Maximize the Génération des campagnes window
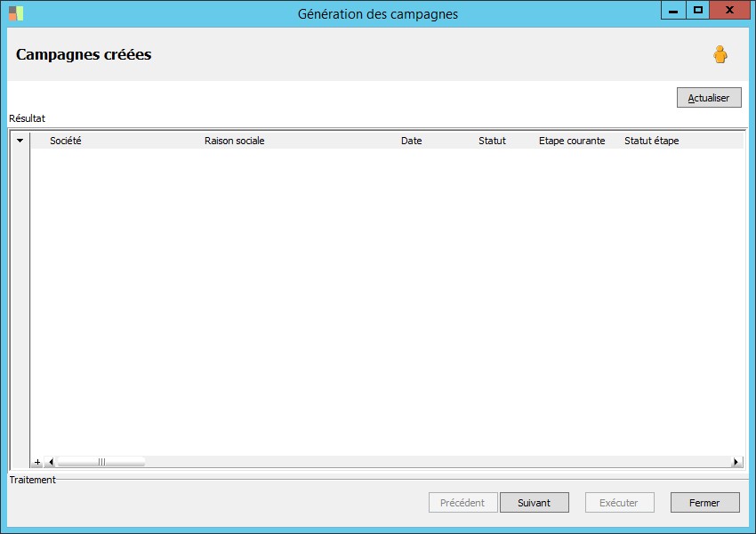756x534 pixels. coord(697,11)
